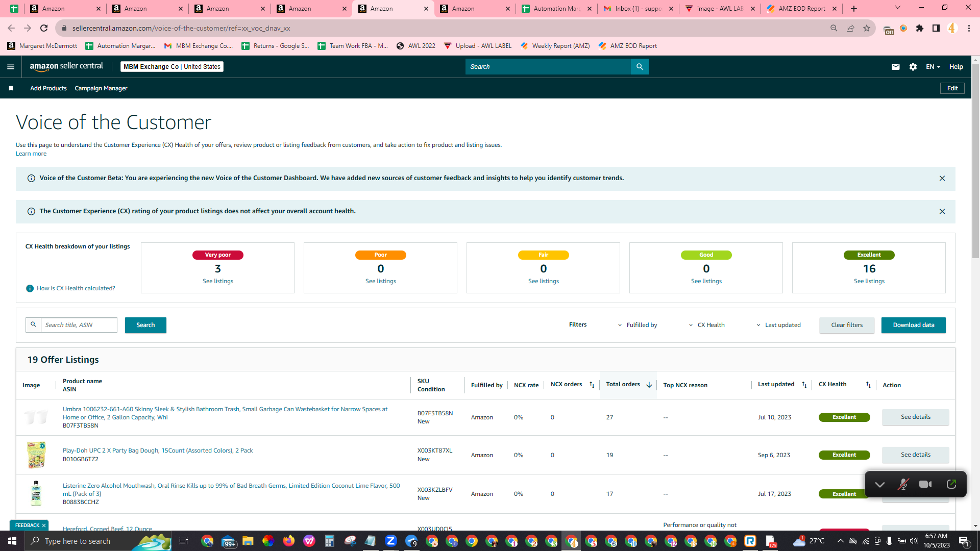The width and height of the screenshot is (980, 551).
Task: Dismiss the Voice of the Customer Beta banner
Action: [x=942, y=179]
